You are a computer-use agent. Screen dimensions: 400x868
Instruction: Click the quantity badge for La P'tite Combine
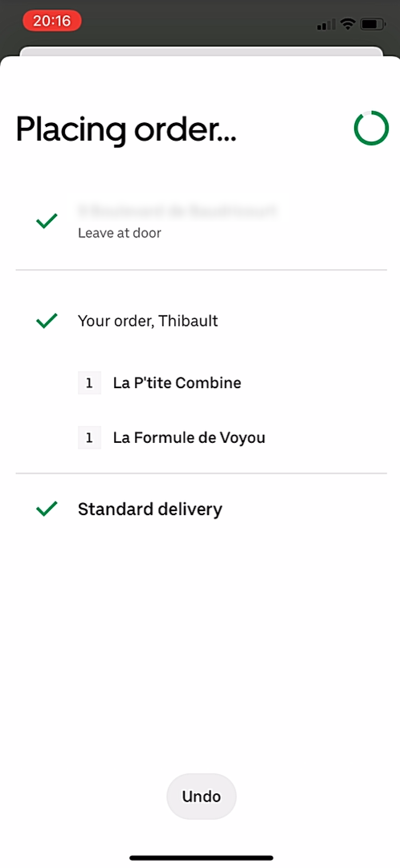(x=89, y=383)
